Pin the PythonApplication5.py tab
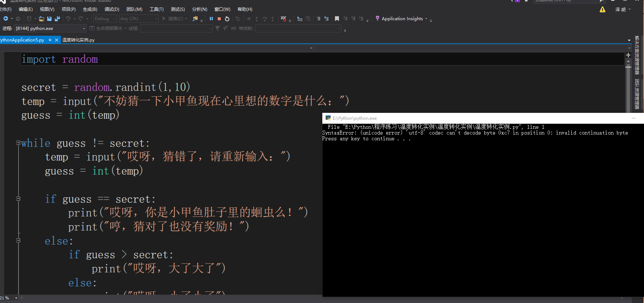 (x=50, y=40)
